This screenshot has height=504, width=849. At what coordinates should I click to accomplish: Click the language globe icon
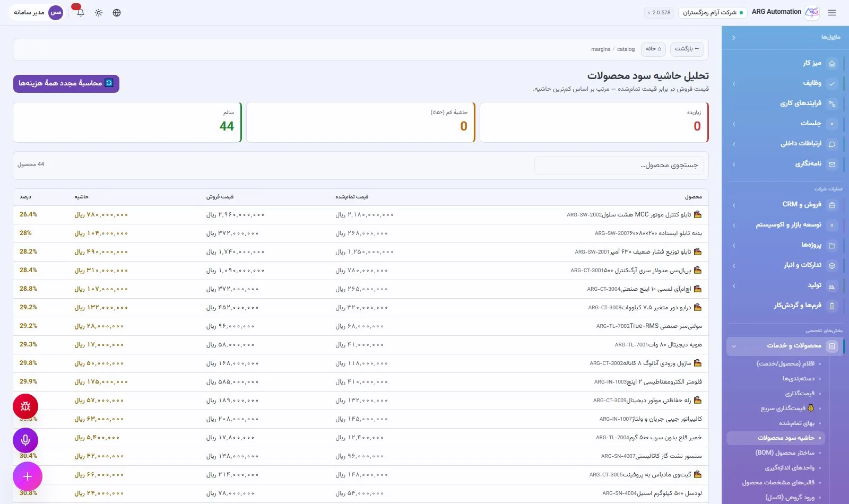coord(117,13)
